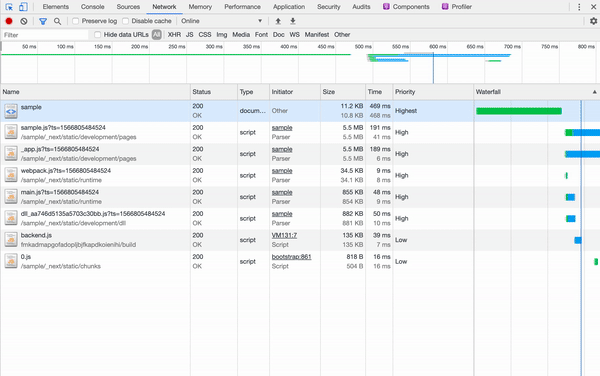Close the DevTools panel
The width and height of the screenshot is (600, 376).
[593, 7]
